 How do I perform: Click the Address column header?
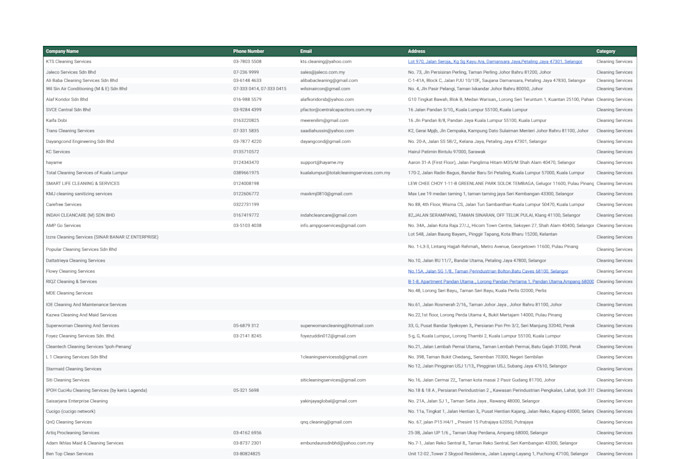point(416,51)
